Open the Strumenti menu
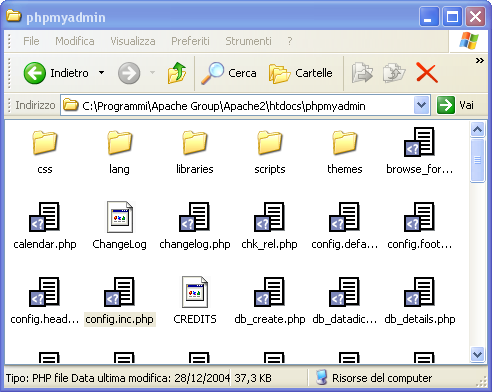The width and height of the screenshot is (492, 392). [248, 41]
